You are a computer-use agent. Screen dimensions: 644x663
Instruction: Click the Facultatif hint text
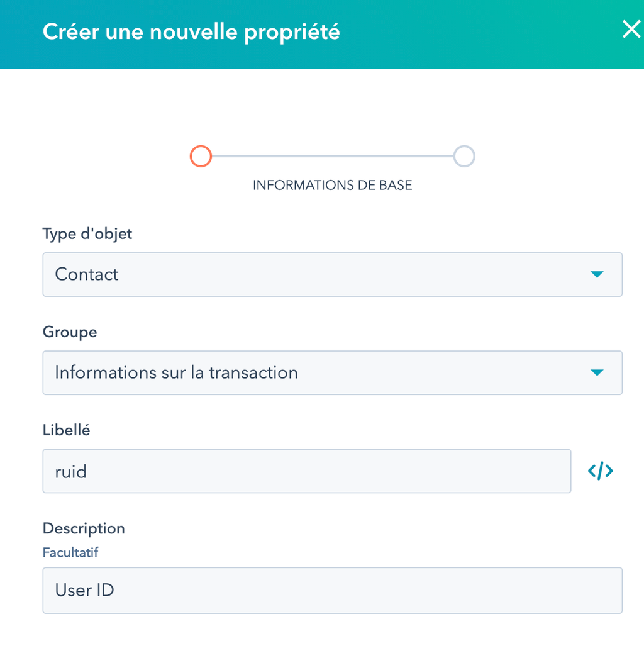point(70,552)
